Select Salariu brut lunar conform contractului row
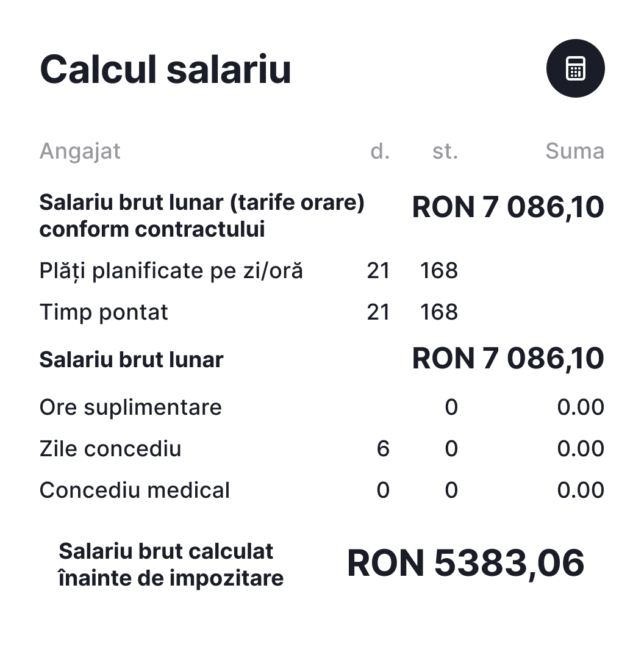 tap(201, 216)
